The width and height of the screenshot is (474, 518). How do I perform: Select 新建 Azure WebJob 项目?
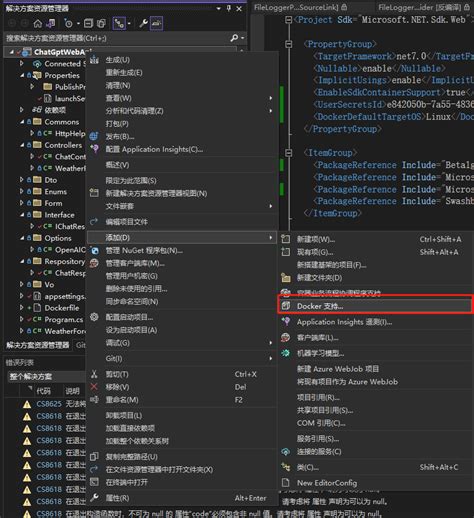pyautogui.click(x=375, y=369)
